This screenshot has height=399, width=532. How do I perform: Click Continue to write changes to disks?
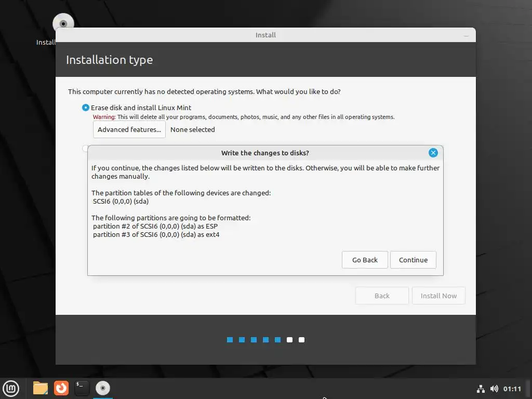(x=413, y=260)
